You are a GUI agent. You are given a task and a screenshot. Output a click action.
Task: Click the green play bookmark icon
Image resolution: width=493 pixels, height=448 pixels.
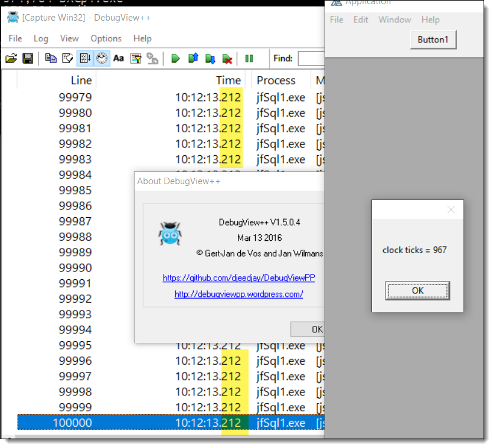(175, 58)
